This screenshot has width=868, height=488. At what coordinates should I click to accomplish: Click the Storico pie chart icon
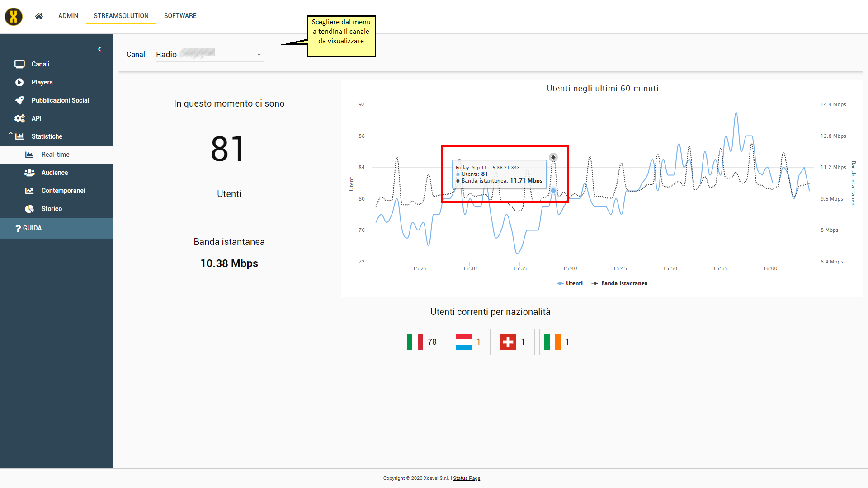29,209
